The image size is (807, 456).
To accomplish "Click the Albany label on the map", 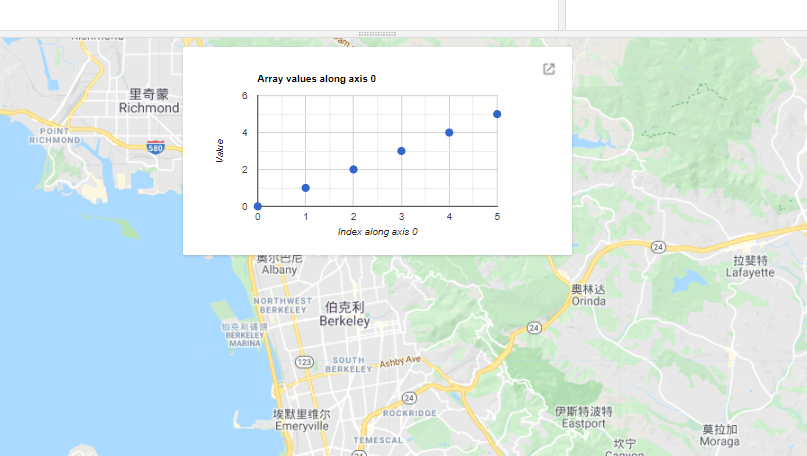I will click(x=279, y=264).
